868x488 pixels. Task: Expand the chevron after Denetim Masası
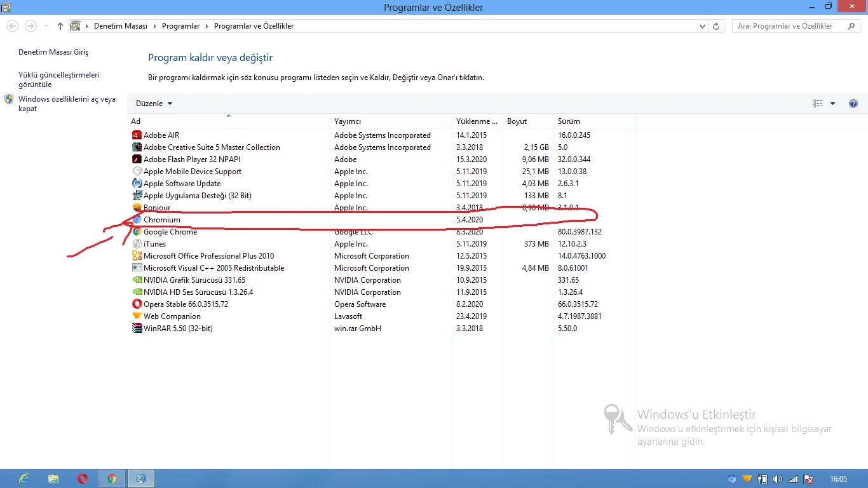click(x=154, y=26)
